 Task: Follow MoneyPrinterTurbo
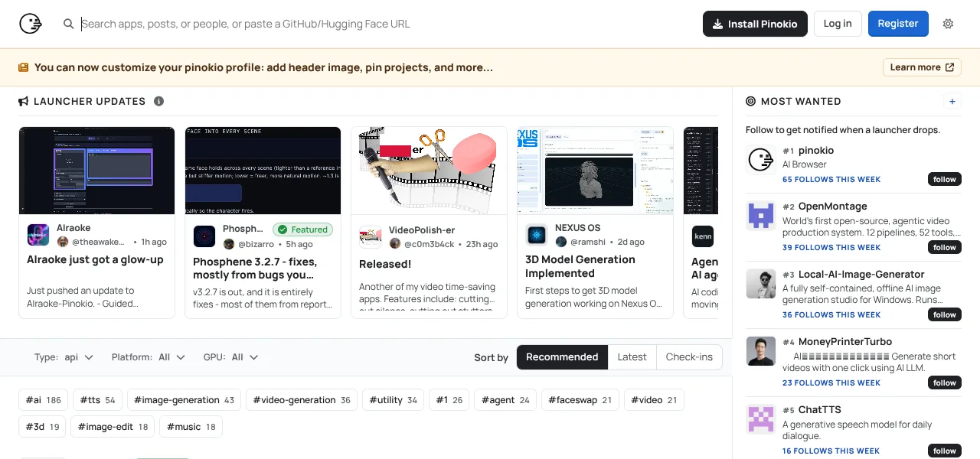[x=944, y=382]
